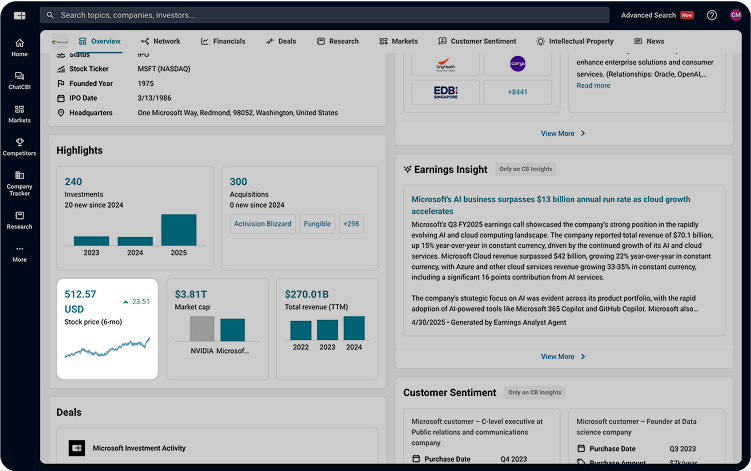Open the Microsoft AI business earnings headline
The width and height of the screenshot is (751, 471).
[x=552, y=205]
